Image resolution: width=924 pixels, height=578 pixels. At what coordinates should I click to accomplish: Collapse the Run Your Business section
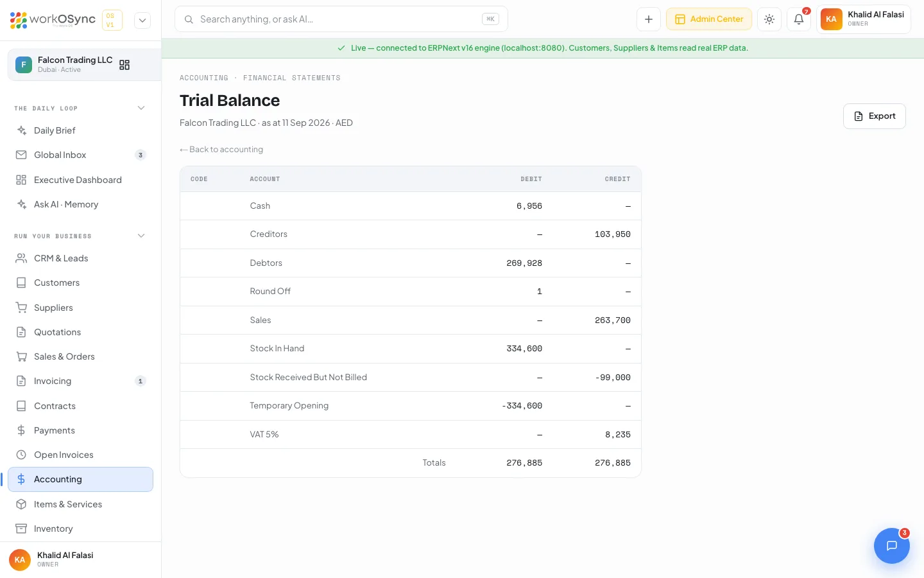141,236
